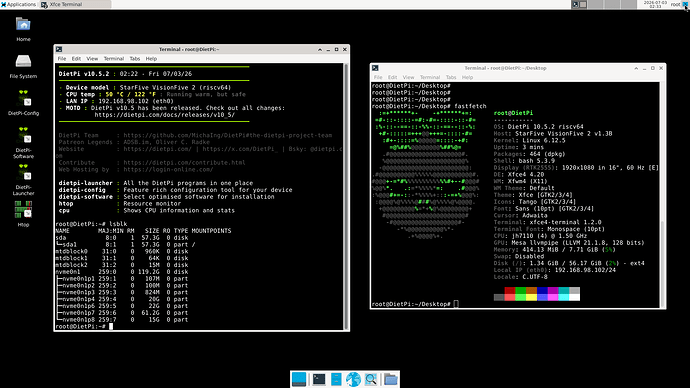Screen dimensions: 690x388
Task: Launch the terminal emulator from the dock
Action: coord(319,379)
